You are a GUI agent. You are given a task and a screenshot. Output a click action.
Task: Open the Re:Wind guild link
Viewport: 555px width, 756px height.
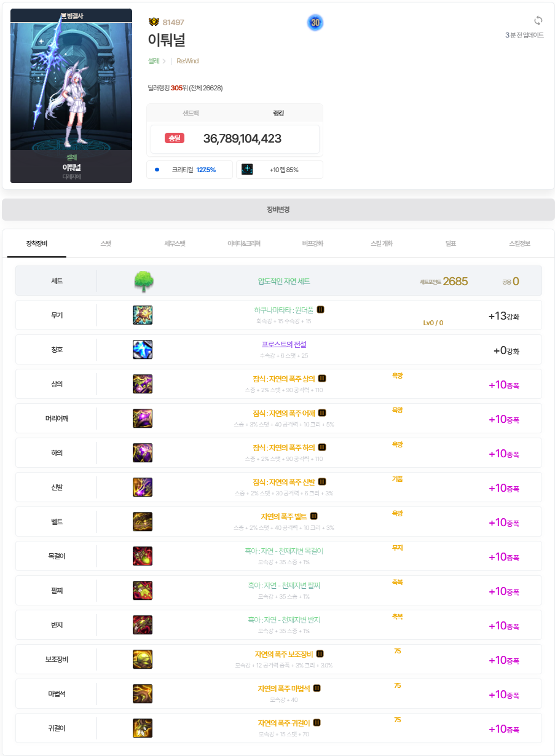click(187, 61)
